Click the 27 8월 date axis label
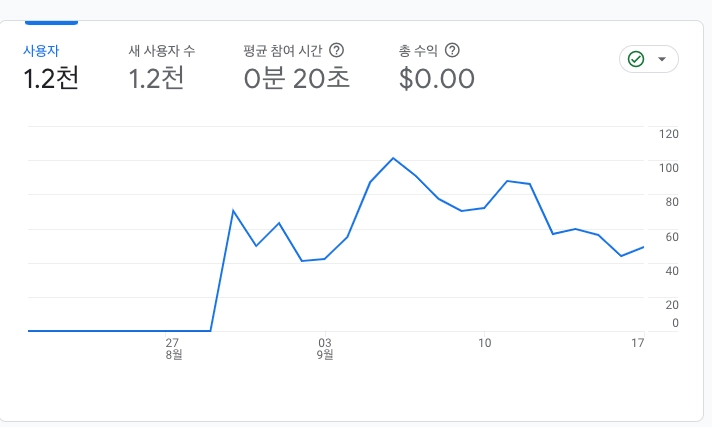Viewport: 712px width, 427px height. coord(172,347)
